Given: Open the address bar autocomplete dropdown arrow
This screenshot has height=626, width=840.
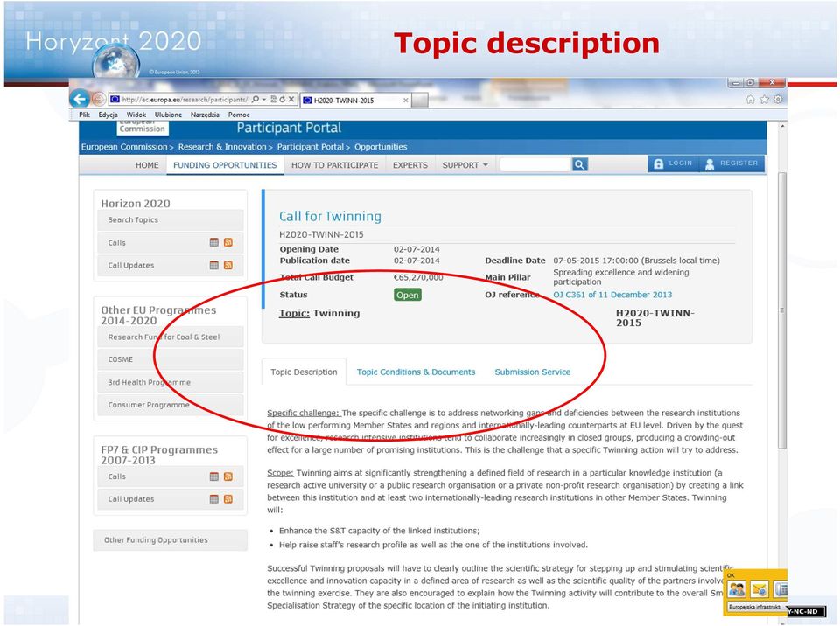Looking at the screenshot, I should (x=264, y=100).
